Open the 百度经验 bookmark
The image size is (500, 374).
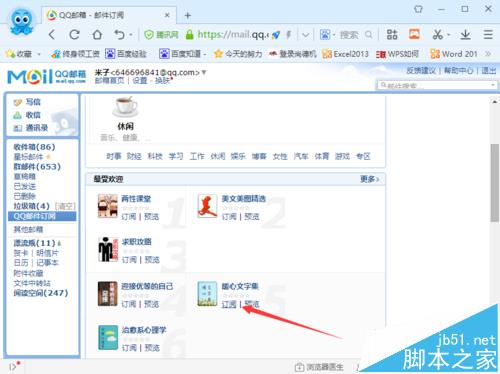tap(126, 54)
